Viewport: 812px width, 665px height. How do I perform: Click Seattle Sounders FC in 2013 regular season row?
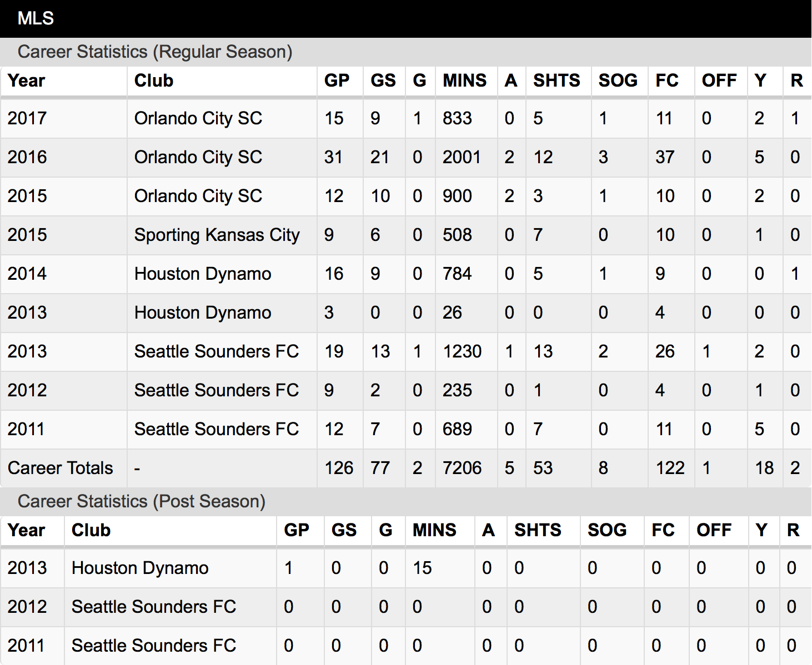[x=217, y=351]
